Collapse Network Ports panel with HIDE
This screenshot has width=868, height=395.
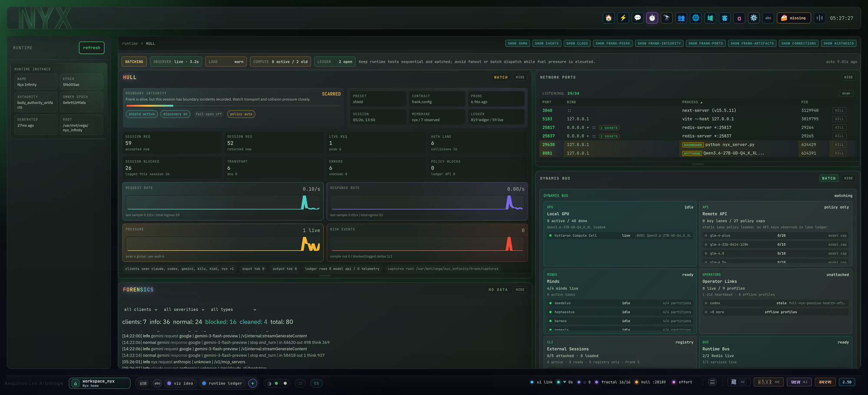pos(848,77)
